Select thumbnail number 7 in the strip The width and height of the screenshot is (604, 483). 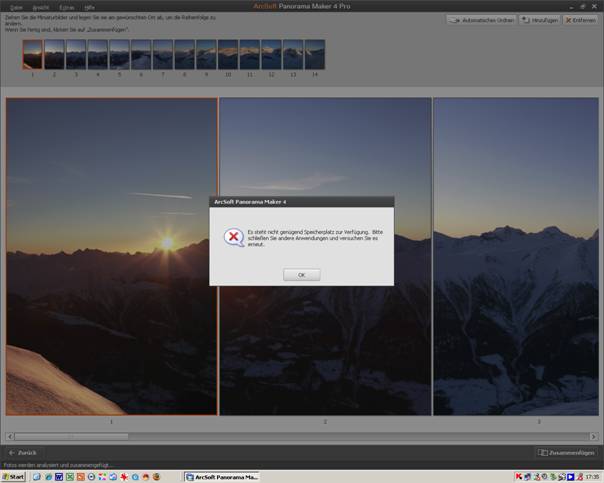pyautogui.click(x=162, y=55)
